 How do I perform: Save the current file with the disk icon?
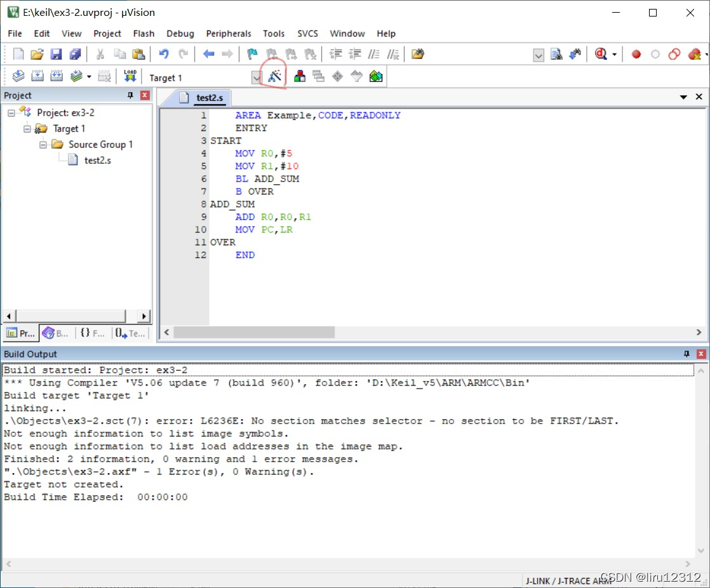(56, 54)
